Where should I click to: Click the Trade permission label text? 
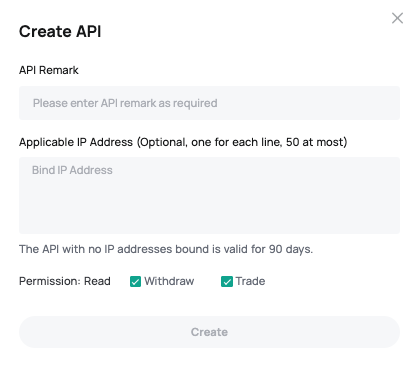pyautogui.click(x=250, y=281)
